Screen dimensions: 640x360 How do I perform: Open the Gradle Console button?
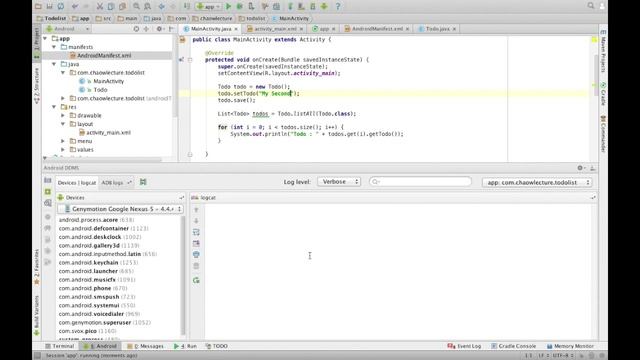click(x=513, y=346)
